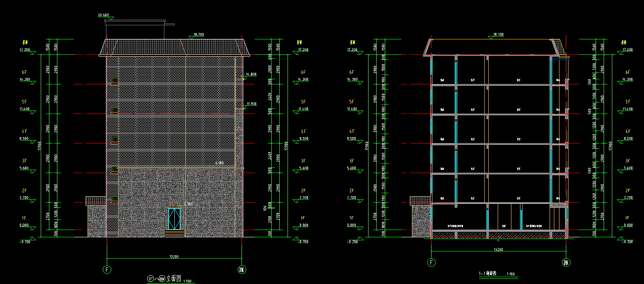Click the 1-1 section drawing title text

pos(488,273)
